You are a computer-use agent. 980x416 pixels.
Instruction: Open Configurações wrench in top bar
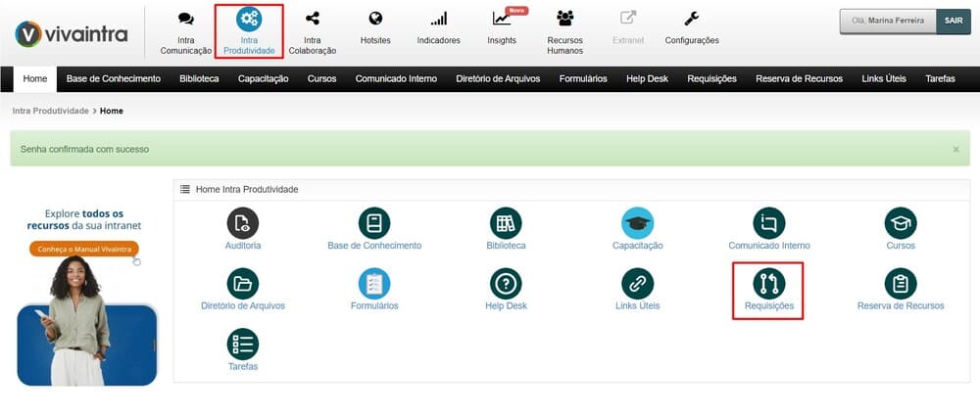click(691, 29)
